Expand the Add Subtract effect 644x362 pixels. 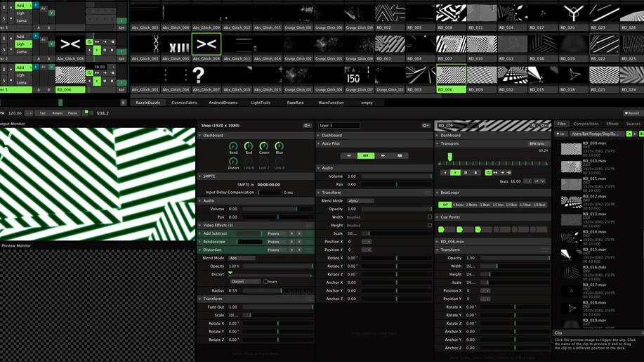[x=200, y=233]
